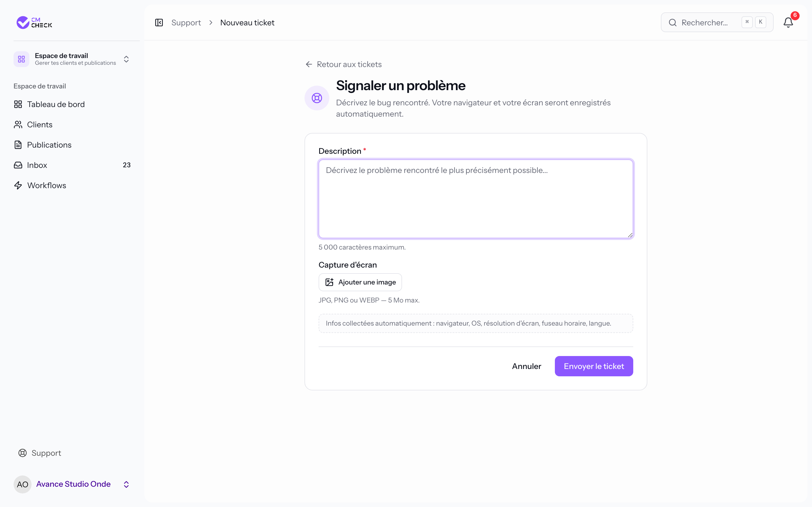Expand the Espace de travail switcher
The height and width of the screenshot is (507, 812).
point(126,59)
